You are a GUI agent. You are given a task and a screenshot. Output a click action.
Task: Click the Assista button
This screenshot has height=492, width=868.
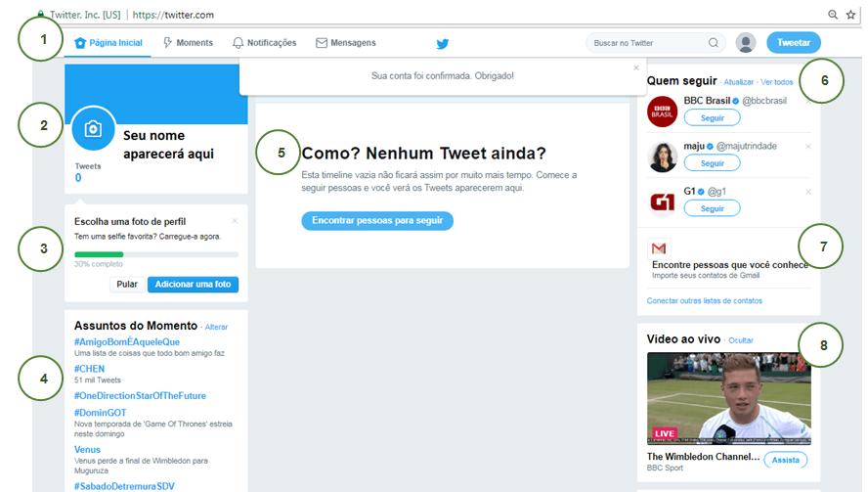pos(786,460)
